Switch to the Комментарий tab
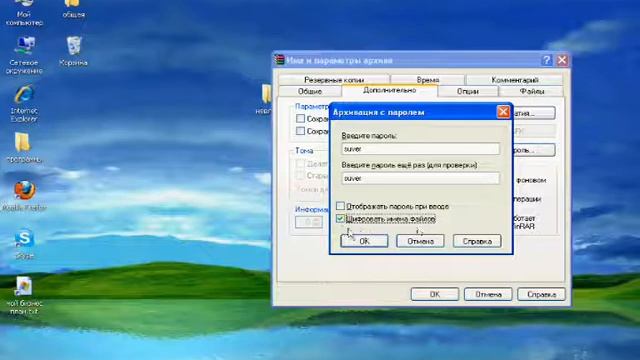This screenshot has height=360, width=640. tap(515, 80)
